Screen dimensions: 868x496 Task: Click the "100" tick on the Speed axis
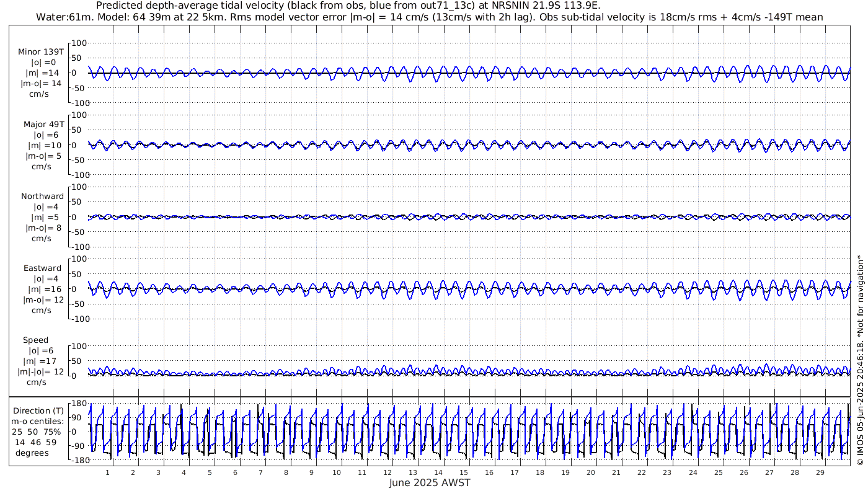coord(80,346)
